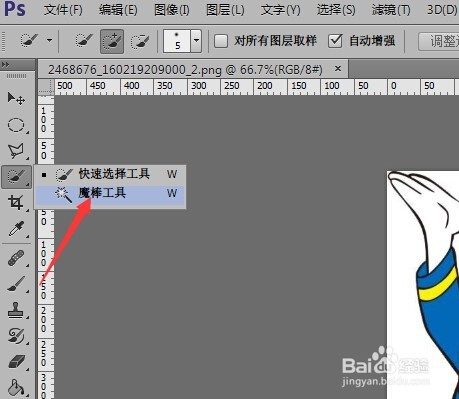Select the Move tool
The image size is (459, 399).
click(16, 99)
